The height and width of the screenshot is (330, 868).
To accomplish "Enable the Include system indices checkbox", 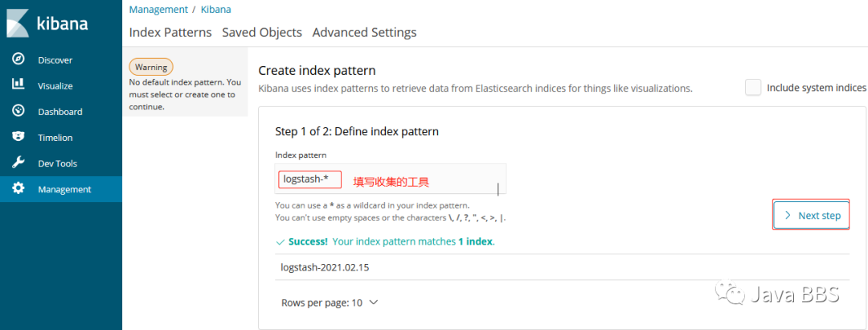I will [753, 88].
